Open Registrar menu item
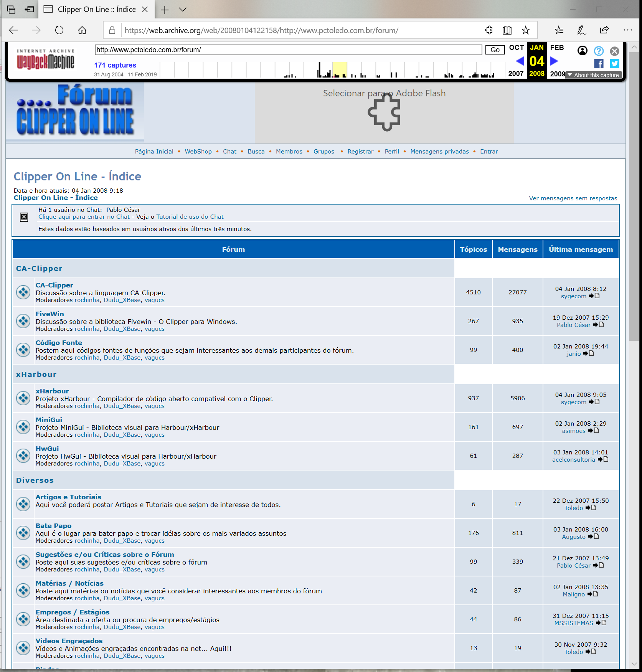Image resolution: width=642 pixels, height=672 pixels. [360, 152]
